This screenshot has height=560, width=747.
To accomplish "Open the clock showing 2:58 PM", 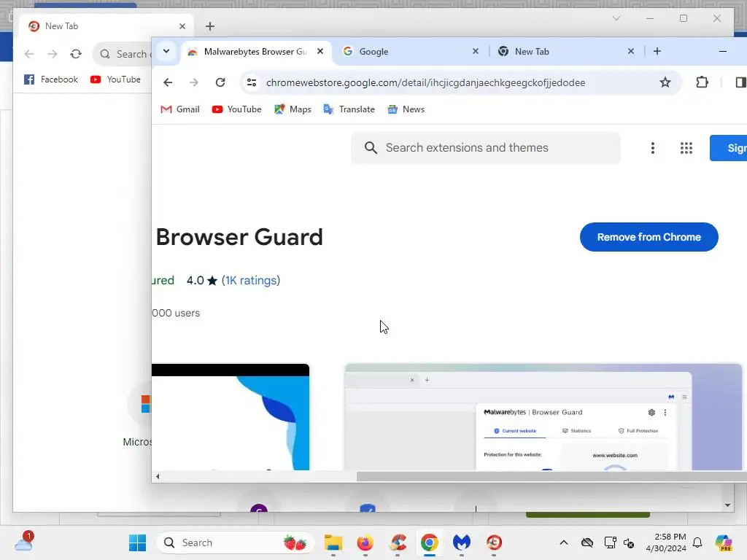I will [666, 542].
